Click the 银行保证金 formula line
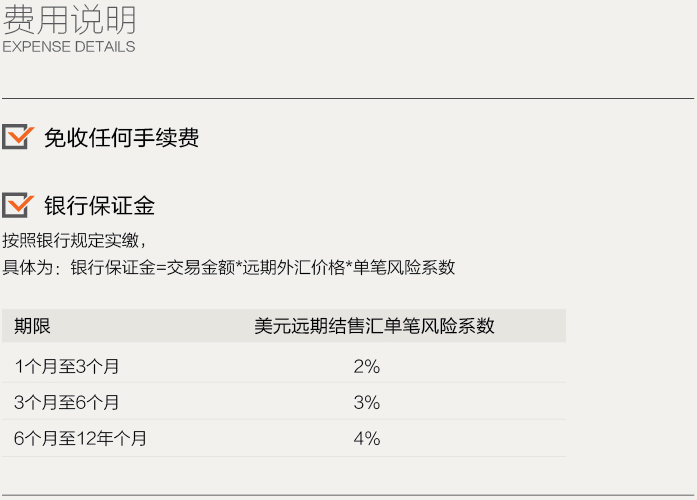 [x=228, y=268]
